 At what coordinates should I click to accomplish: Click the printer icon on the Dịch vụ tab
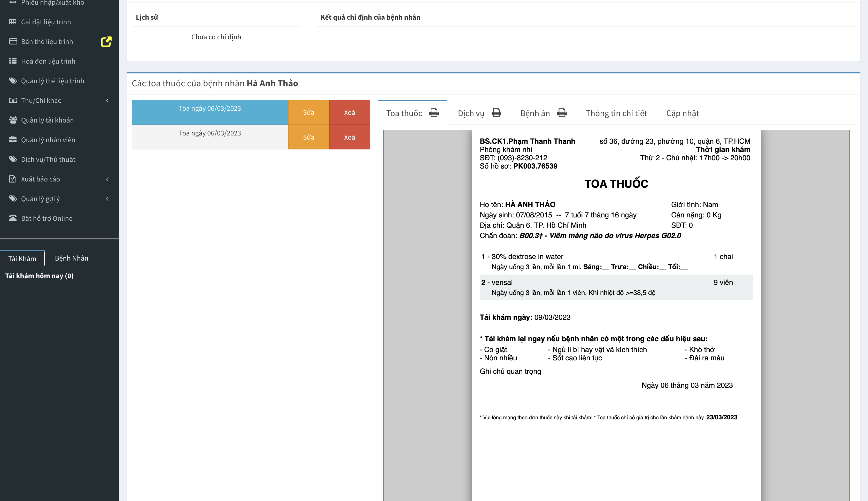click(x=496, y=112)
